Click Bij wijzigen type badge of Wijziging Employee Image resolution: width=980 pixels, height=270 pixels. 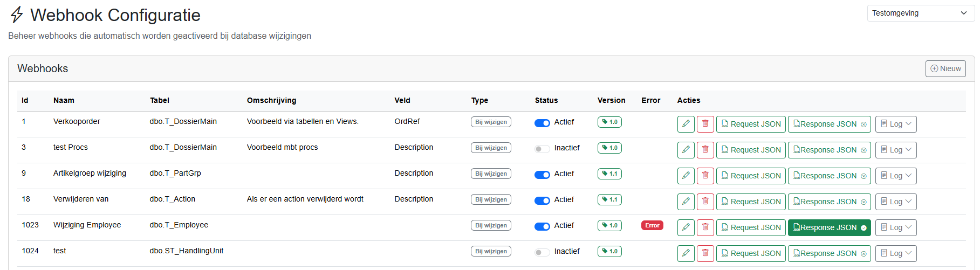coord(491,225)
